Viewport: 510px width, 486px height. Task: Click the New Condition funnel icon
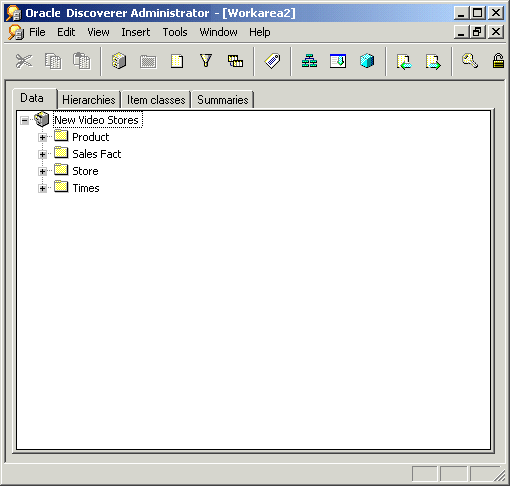point(206,61)
